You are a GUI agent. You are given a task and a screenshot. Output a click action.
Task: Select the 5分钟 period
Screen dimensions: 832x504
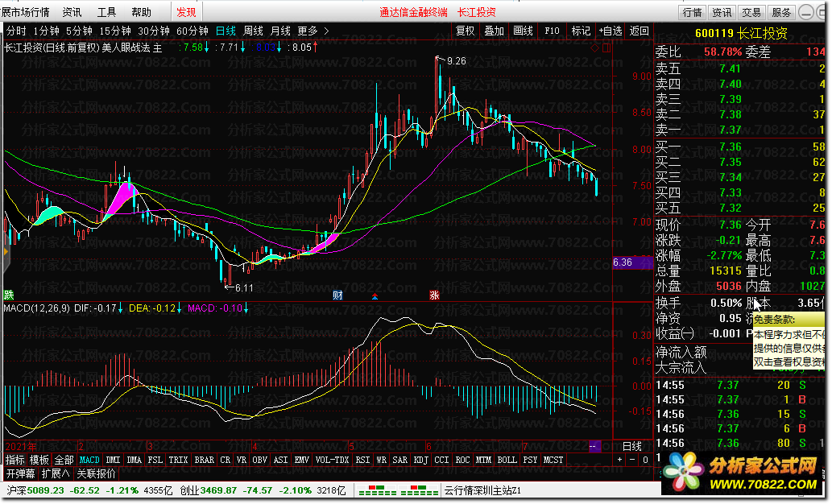[79, 31]
